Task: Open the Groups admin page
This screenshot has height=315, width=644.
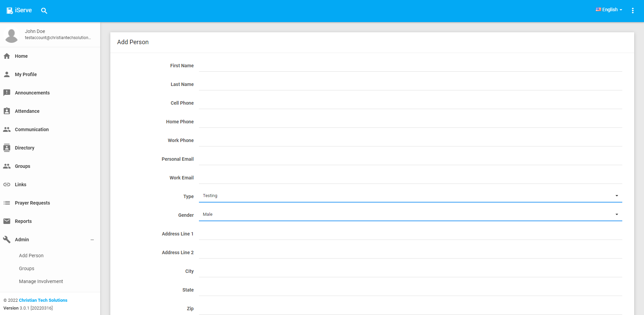Action: pyautogui.click(x=26, y=268)
